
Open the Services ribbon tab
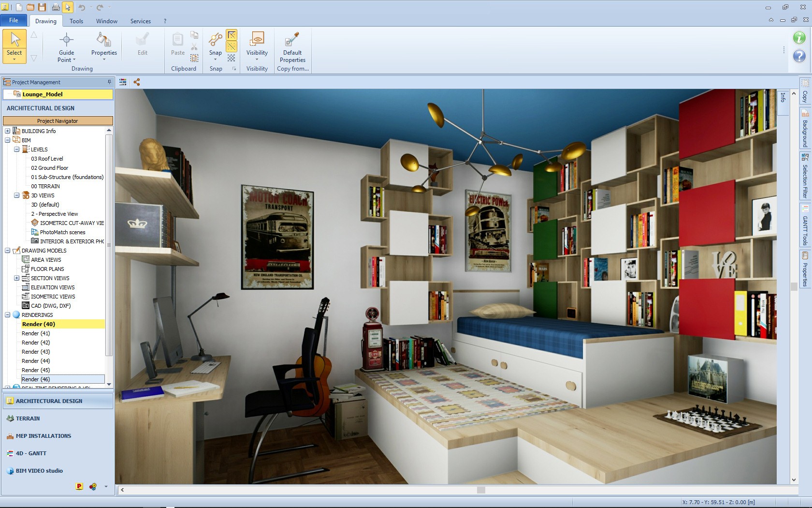pos(141,21)
